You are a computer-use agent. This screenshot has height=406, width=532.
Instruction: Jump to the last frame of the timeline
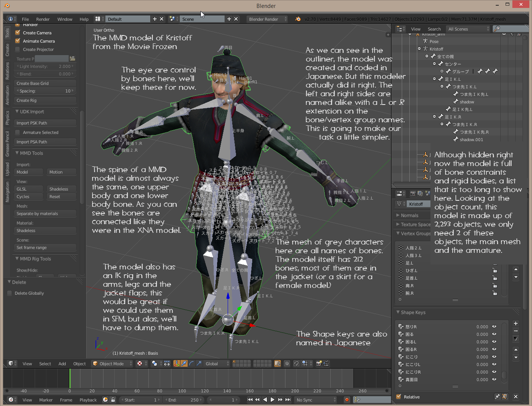pyautogui.click(x=288, y=400)
